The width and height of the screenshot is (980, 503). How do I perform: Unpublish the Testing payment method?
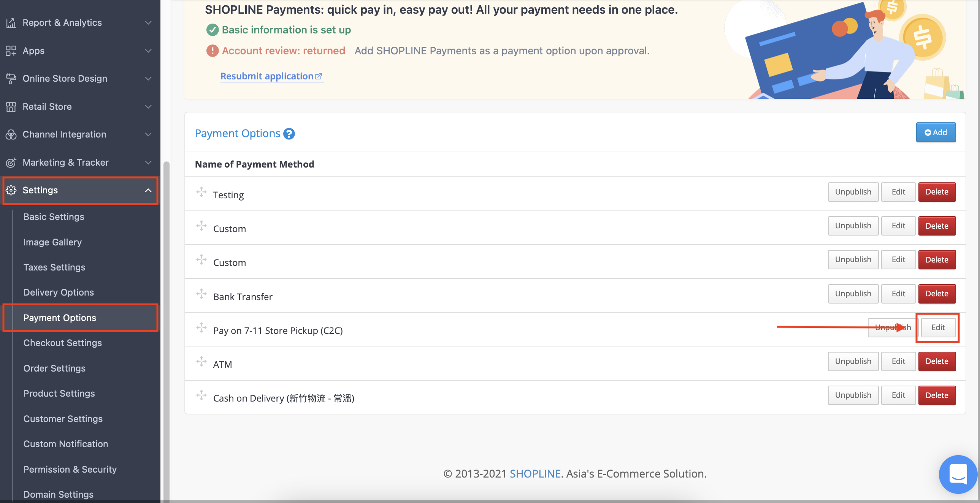(853, 192)
